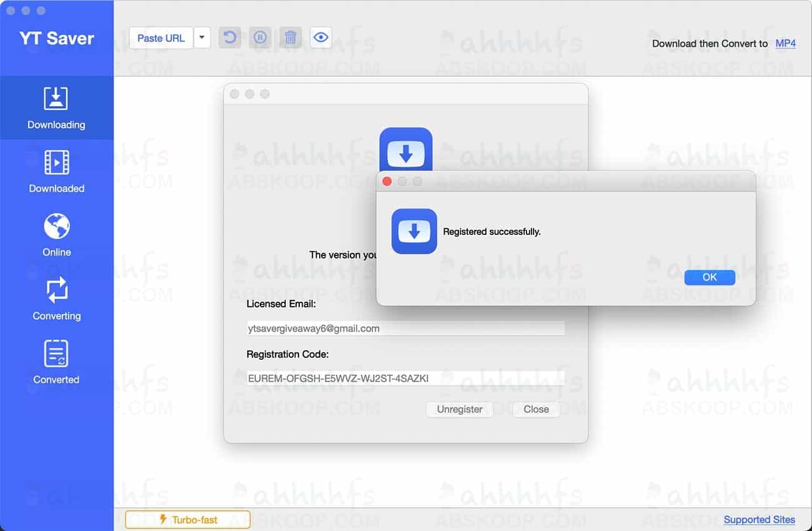Click the YT Saver title in sidebar
This screenshot has width=812, height=531.
(x=57, y=39)
